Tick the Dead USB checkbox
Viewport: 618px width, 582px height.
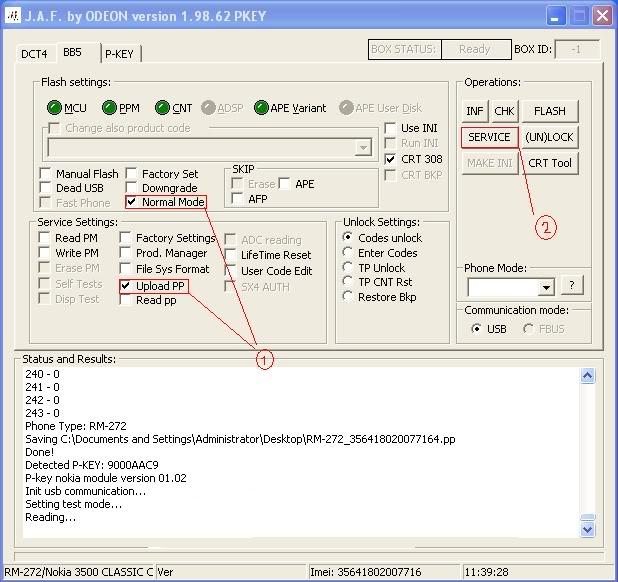click(x=45, y=188)
